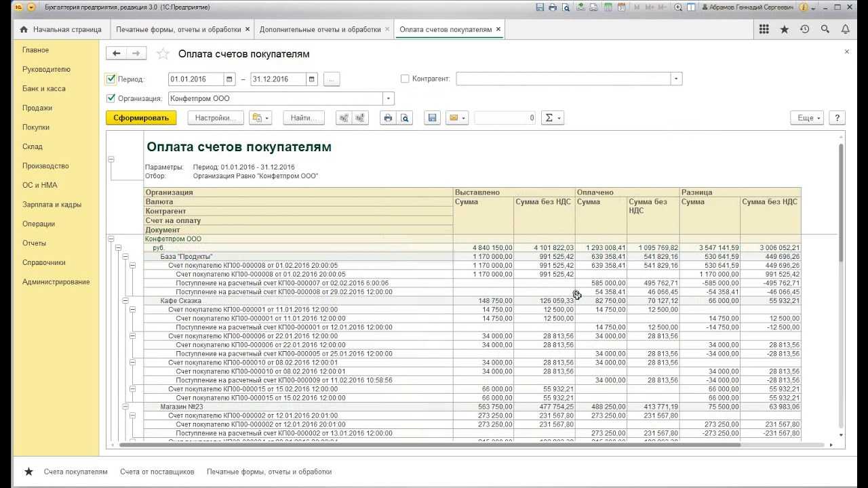Click the Контрагент input field

(x=564, y=79)
